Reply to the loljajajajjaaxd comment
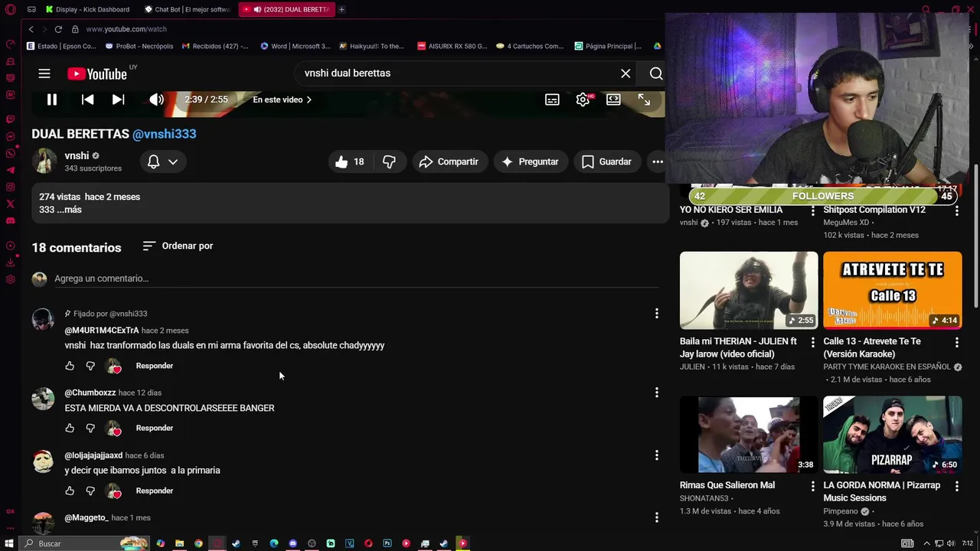Screen dimensions: 980x551 (154, 491)
